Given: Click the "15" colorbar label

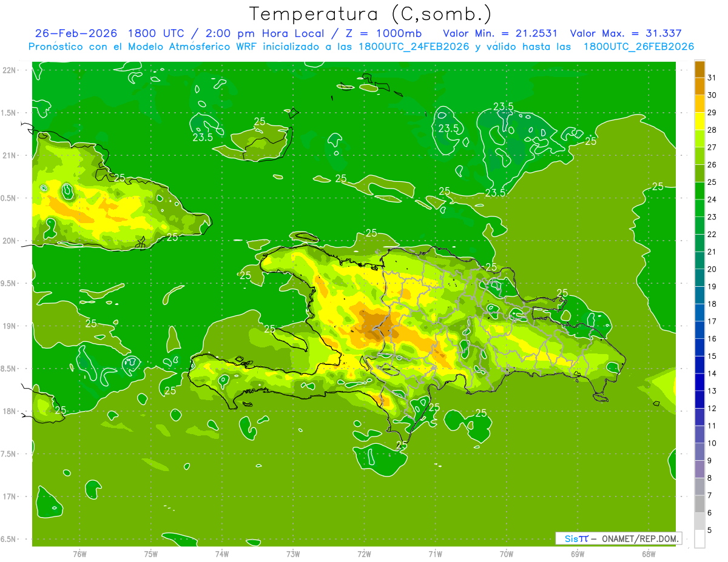Looking at the screenshot, I should tap(712, 356).
